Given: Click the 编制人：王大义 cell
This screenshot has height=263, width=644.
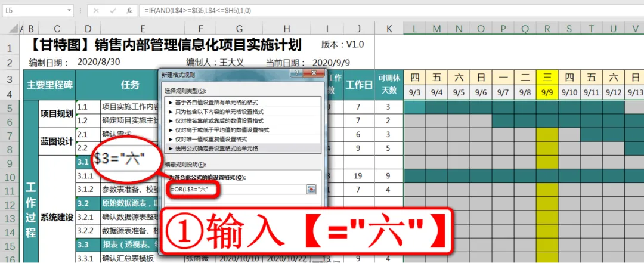Looking at the screenshot, I should tap(215, 63).
